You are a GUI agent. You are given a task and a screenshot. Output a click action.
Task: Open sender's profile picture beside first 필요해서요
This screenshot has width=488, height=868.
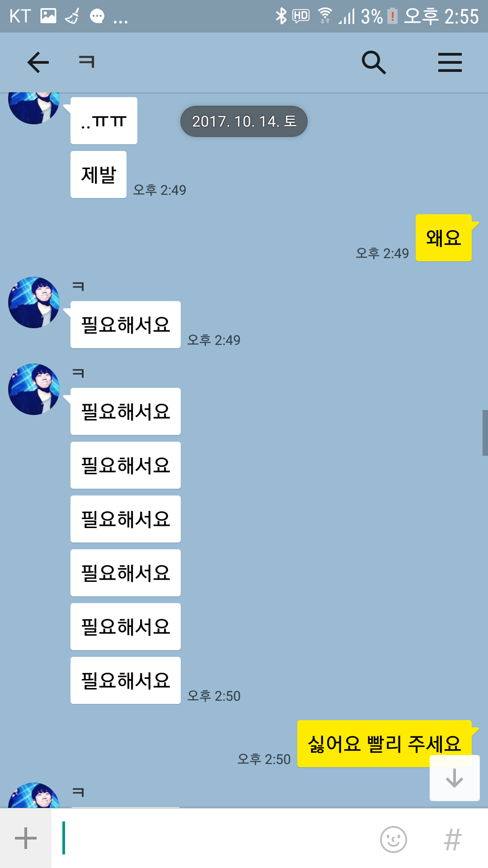pos(34,302)
